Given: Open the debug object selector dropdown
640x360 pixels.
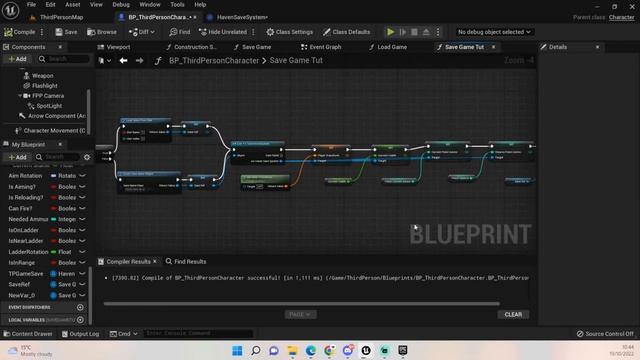Looking at the screenshot, I should pyautogui.click(x=494, y=32).
